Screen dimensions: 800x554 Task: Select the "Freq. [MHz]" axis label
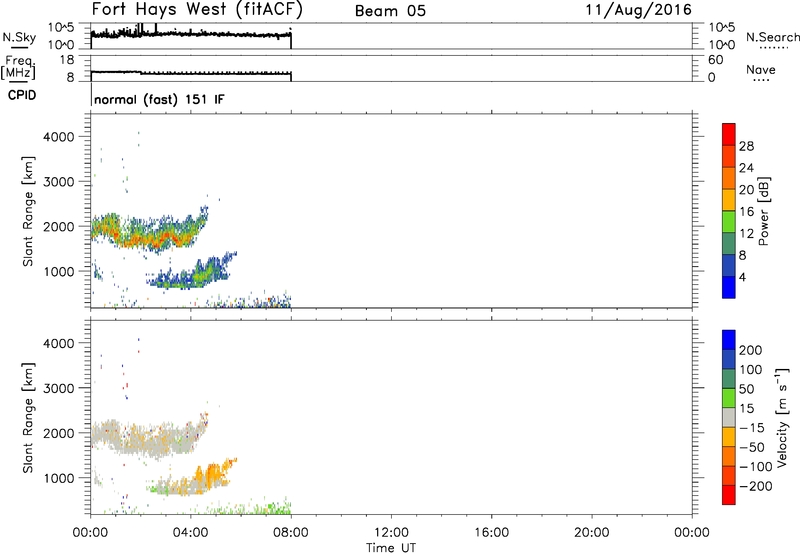tap(19, 68)
